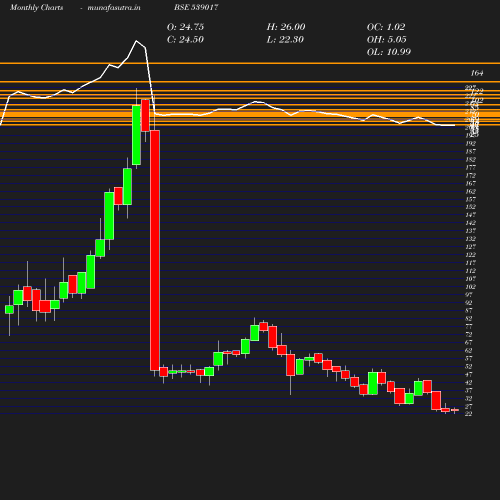Click price axis label 137

click(471, 231)
